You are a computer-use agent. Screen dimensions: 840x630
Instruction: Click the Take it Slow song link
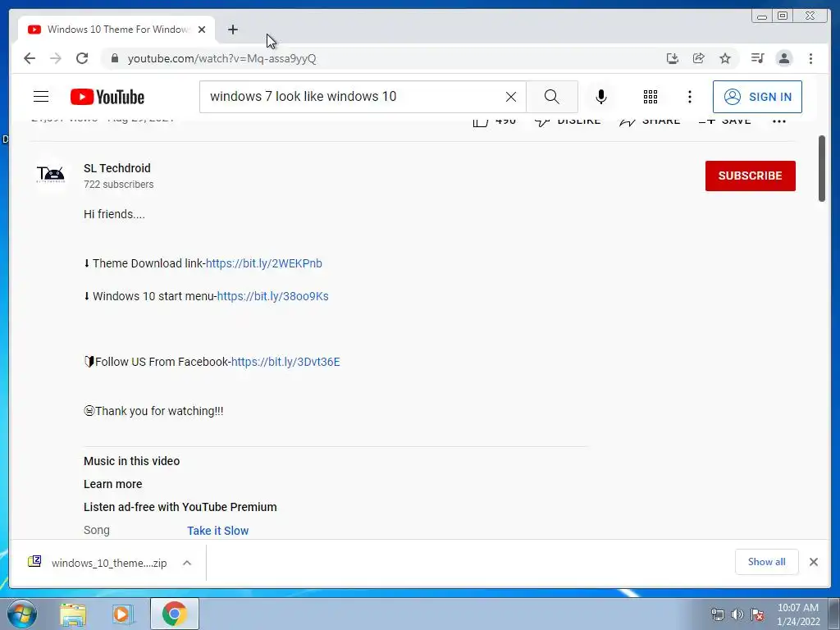pyautogui.click(x=217, y=531)
